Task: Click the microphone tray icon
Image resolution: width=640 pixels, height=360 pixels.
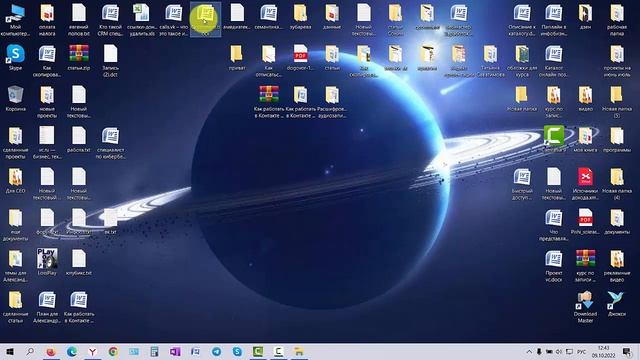Action: click(x=539, y=351)
